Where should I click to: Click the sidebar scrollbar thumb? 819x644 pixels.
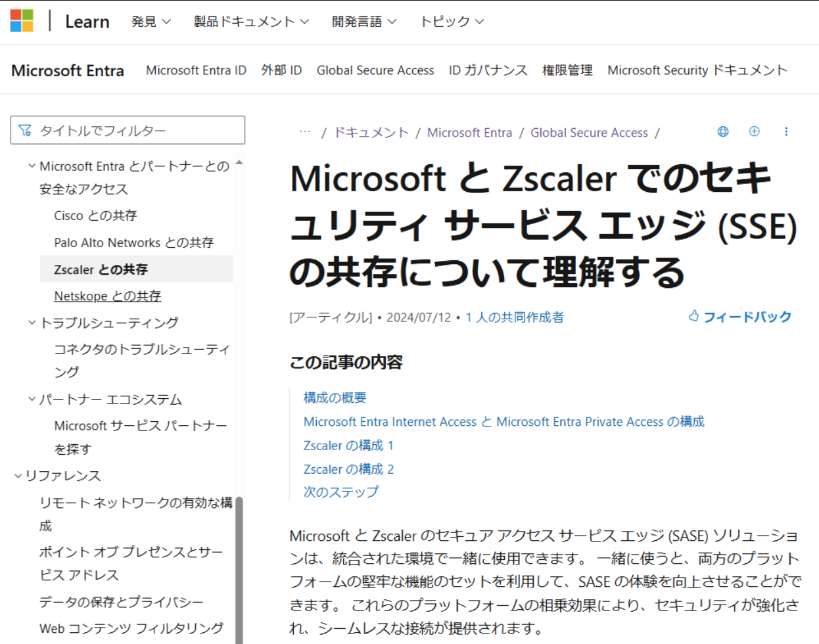coord(239,570)
